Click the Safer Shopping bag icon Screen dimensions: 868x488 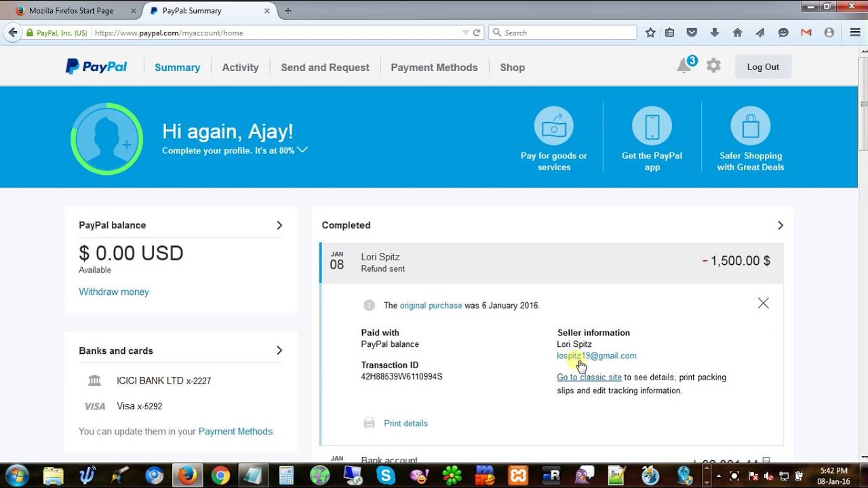click(751, 126)
